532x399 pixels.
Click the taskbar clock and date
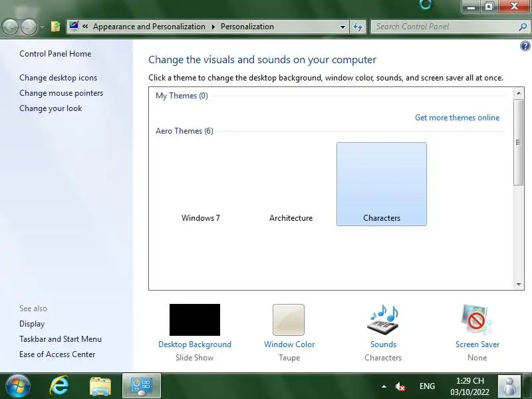coord(469,386)
